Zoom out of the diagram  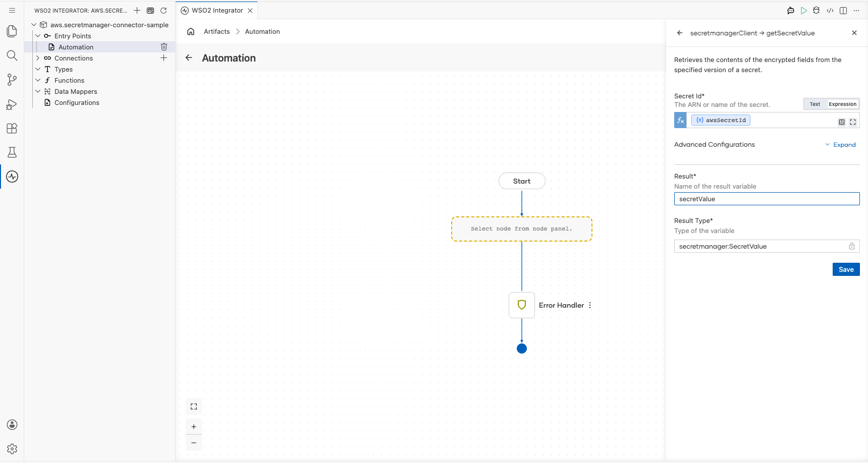194,443
